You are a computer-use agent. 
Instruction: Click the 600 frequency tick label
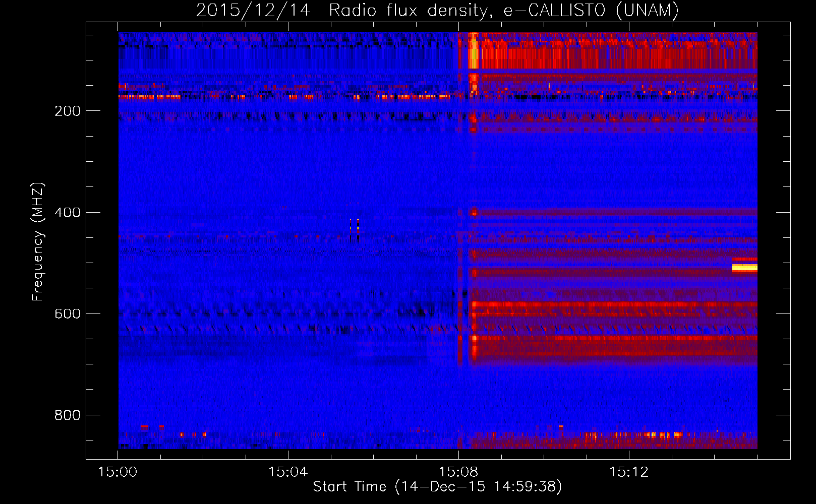tap(68, 313)
